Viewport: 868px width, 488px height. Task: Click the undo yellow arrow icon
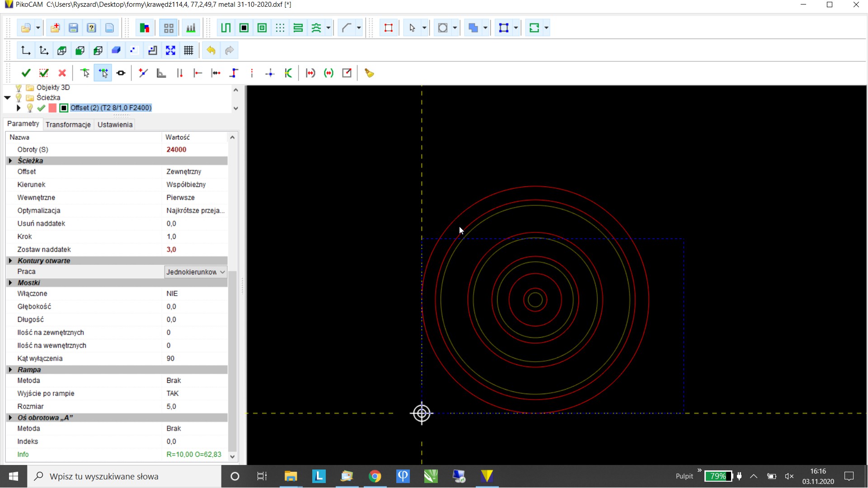pos(211,51)
